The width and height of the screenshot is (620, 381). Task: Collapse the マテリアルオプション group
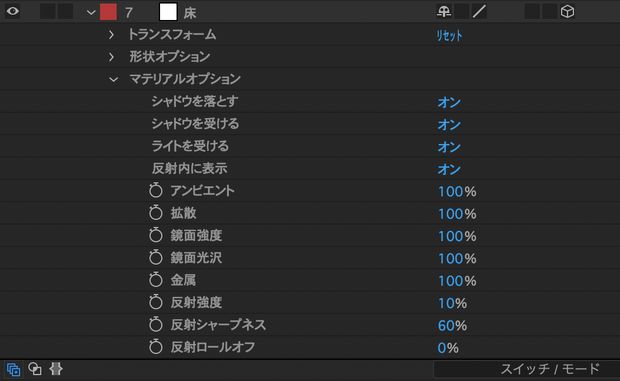(113, 79)
